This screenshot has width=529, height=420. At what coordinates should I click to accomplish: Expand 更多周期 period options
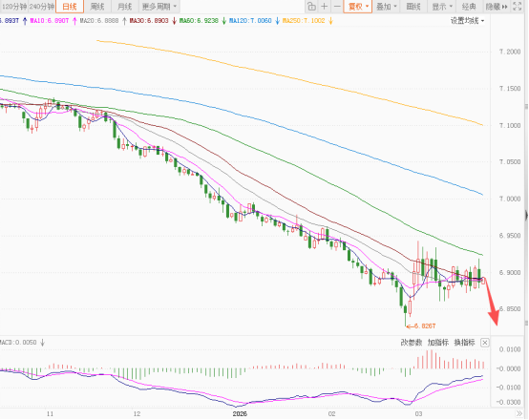(x=159, y=7)
